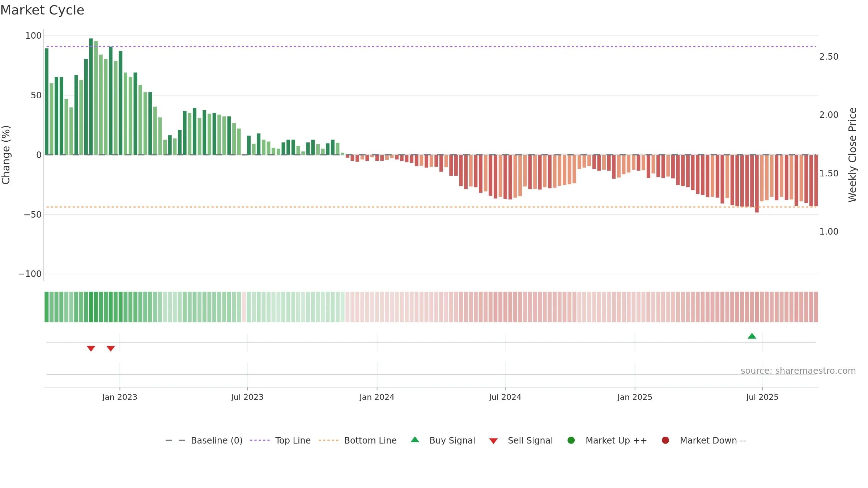Click the 1.00 Weekly Close Price tick

(829, 231)
